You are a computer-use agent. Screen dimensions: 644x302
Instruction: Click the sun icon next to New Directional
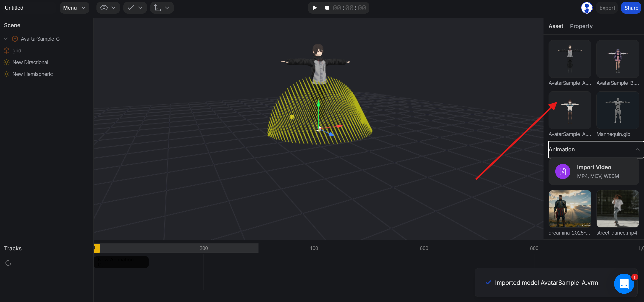click(6, 62)
